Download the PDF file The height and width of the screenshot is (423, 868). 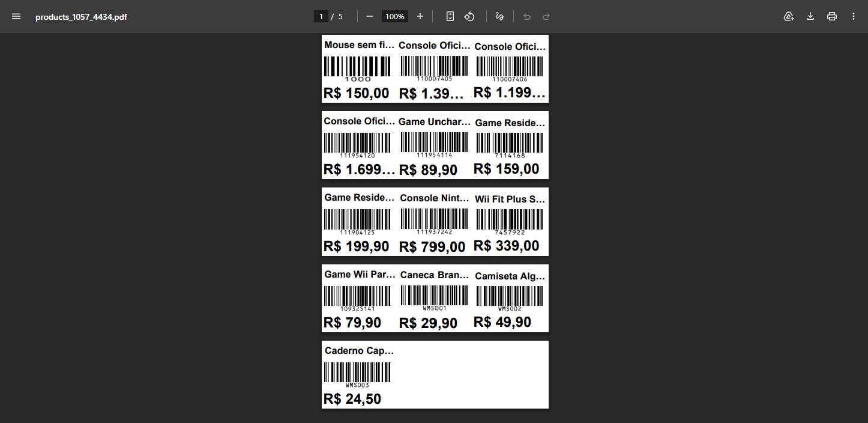click(x=810, y=16)
